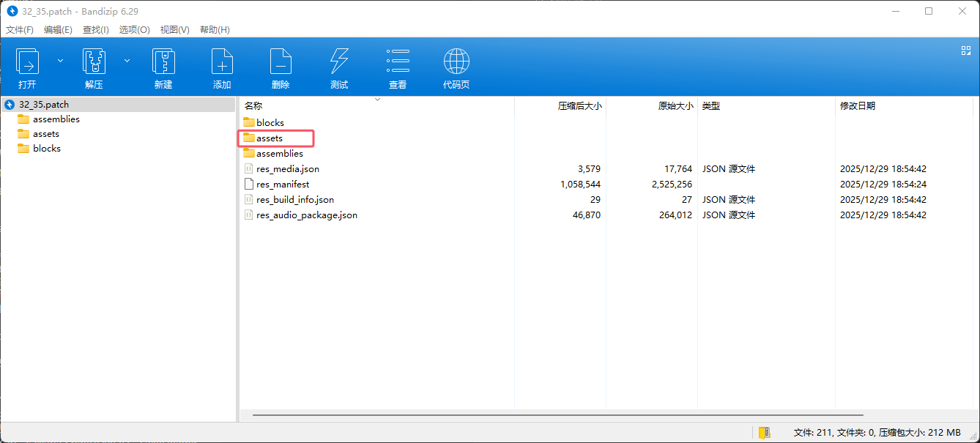Click the 解压 (Extract) toolbar icon
980x443 pixels.
click(94, 62)
